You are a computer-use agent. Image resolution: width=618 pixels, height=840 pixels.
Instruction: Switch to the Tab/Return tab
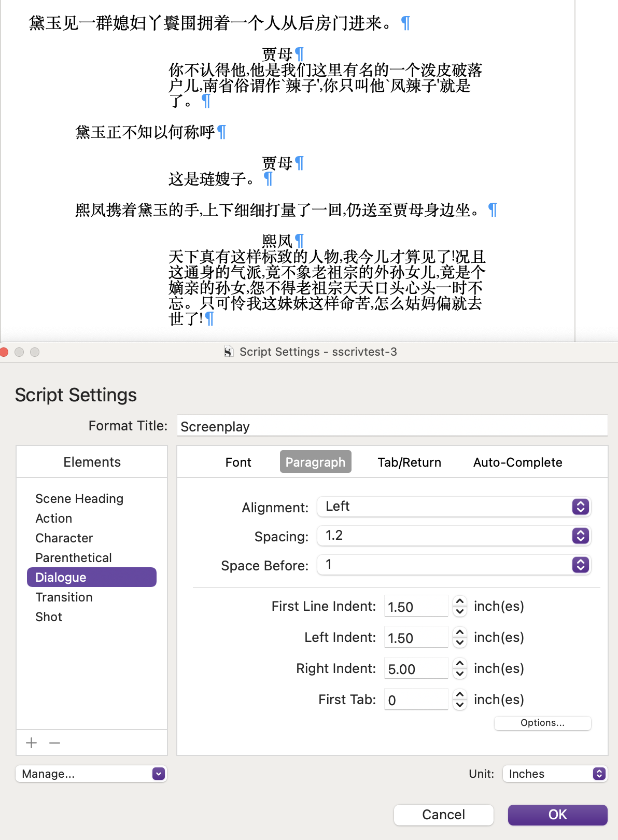[x=409, y=462]
